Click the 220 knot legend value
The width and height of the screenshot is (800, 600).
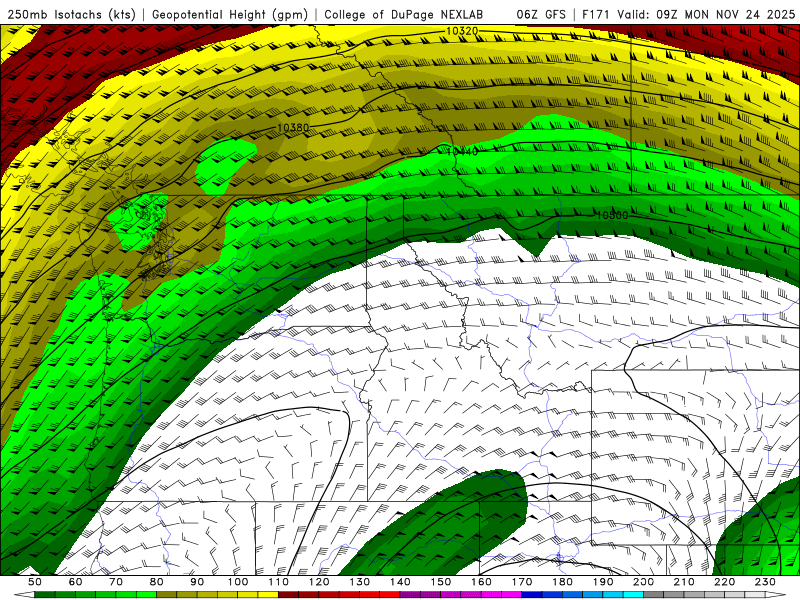724,582
